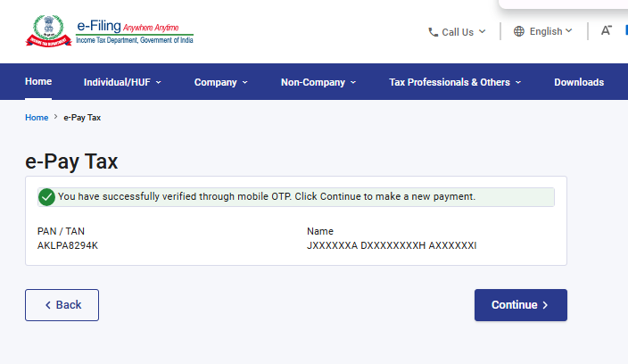Decrease font size with the A- icon
This screenshot has height=364, width=628.
607,30
